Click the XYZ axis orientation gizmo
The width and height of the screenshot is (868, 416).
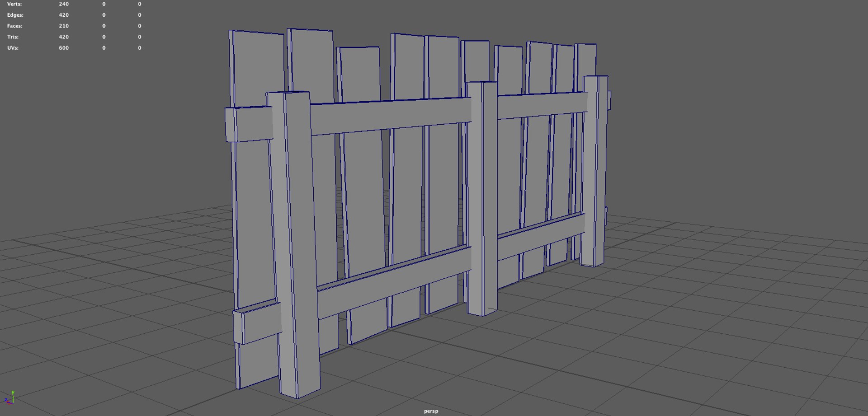[x=9, y=397]
